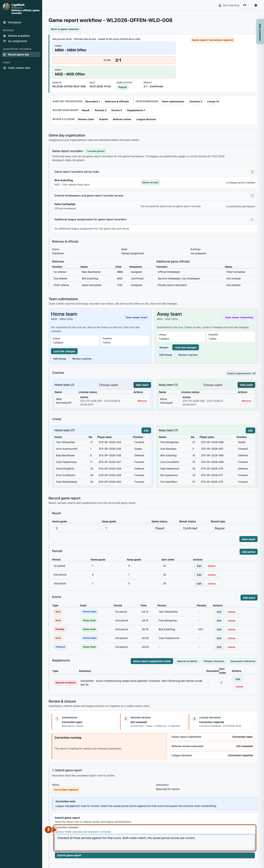This screenshot has height=868, width=264.
Task: Open settings gear icon in header
Action: (256, 5)
